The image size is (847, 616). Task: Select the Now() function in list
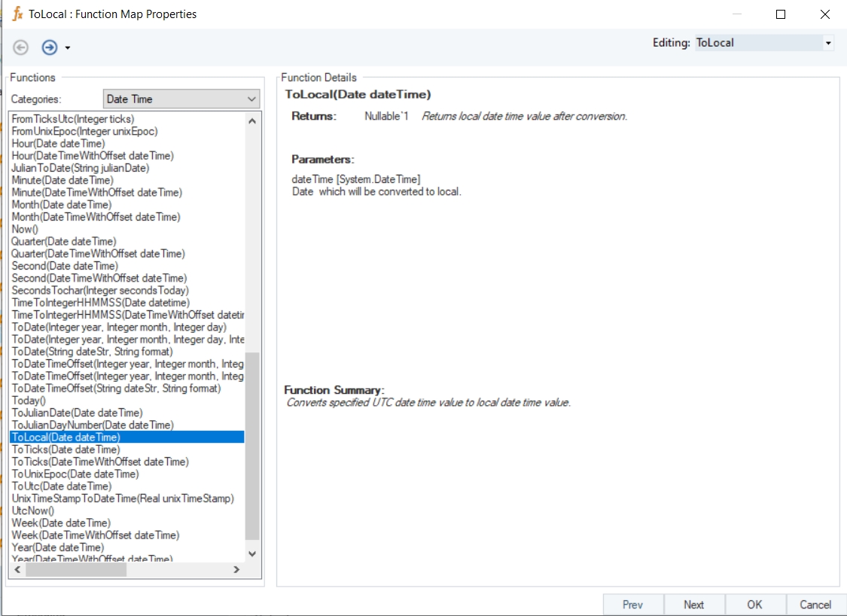[x=25, y=229]
